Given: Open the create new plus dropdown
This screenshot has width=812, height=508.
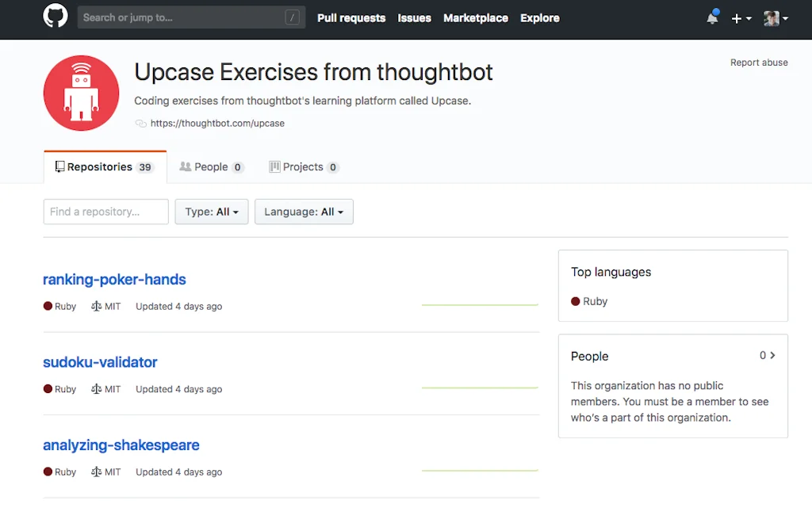Looking at the screenshot, I should pyautogui.click(x=741, y=18).
